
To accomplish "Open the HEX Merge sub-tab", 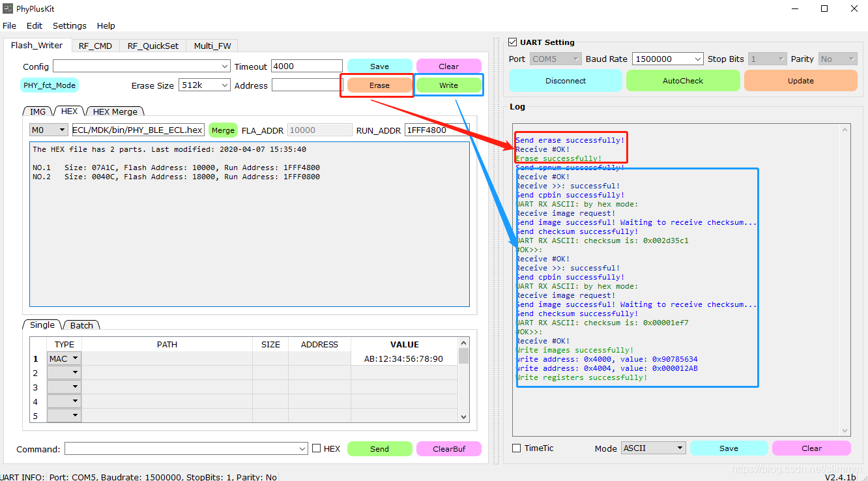I will click(x=115, y=111).
